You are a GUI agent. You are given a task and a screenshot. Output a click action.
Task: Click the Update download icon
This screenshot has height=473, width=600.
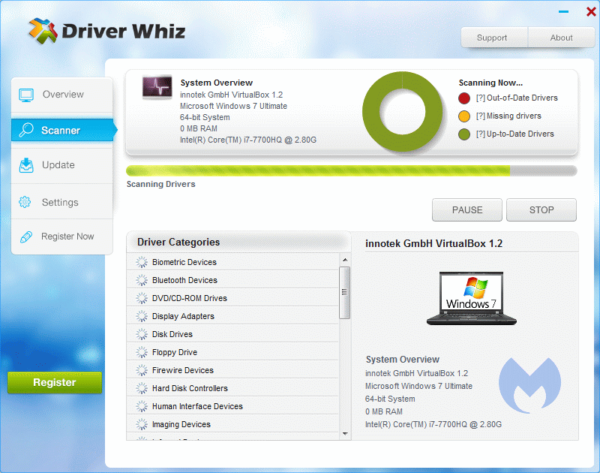click(26, 165)
